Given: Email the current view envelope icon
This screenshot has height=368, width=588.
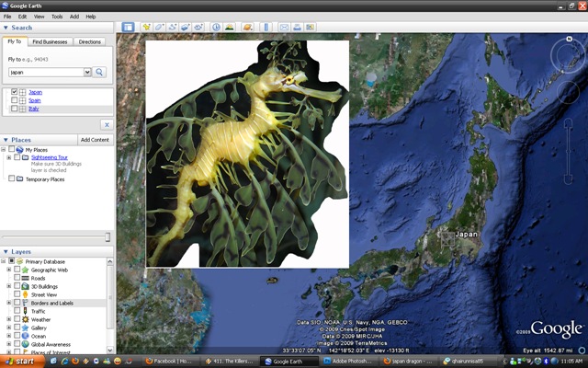Looking at the screenshot, I should pos(284,27).
